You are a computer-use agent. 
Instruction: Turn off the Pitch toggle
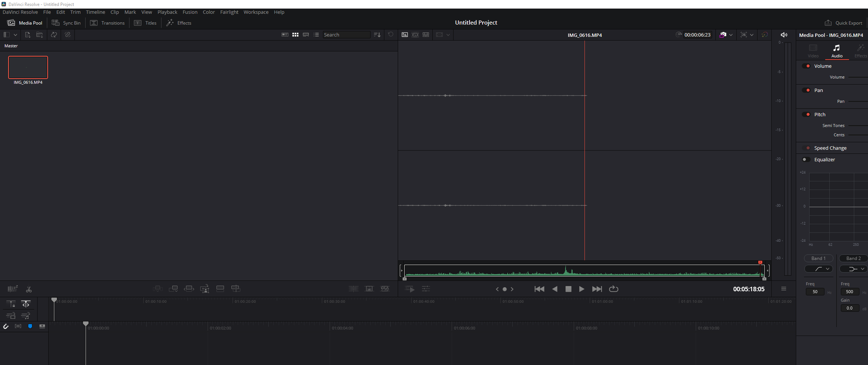pyautogui.click(x=806, y=114)
